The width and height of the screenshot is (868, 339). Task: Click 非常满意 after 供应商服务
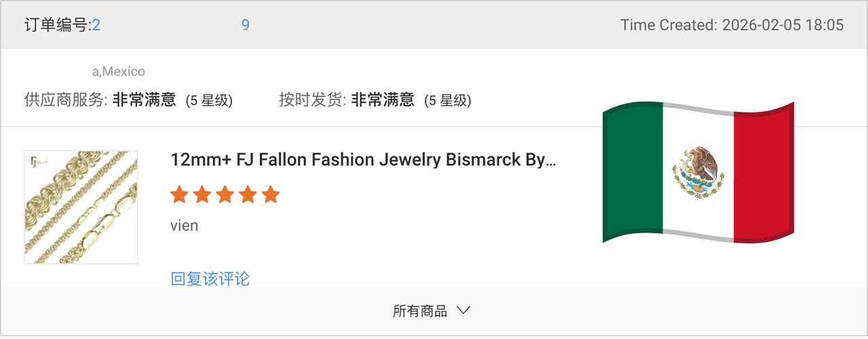coord(144,100)
